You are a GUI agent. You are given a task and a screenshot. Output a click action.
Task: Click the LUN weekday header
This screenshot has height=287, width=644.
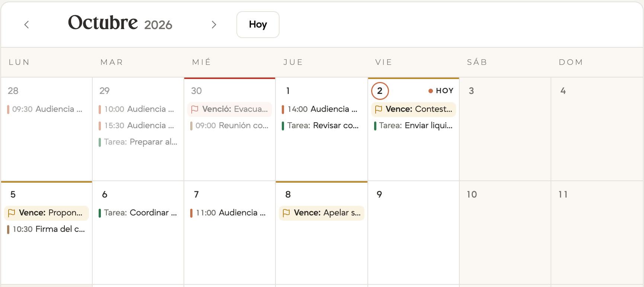point(19,62)
